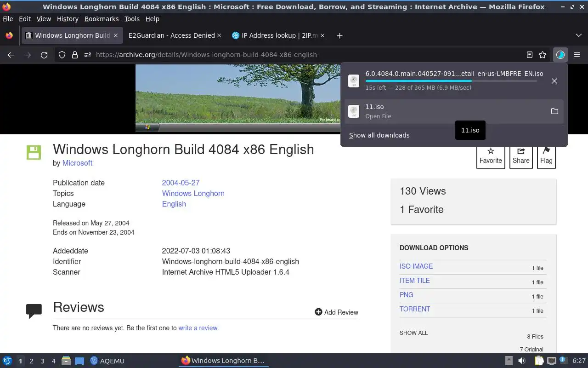The width and height of the screenshot is (588, 368).
Task: Open the Firefox hamburger application menu
Action: pos(577,55)
